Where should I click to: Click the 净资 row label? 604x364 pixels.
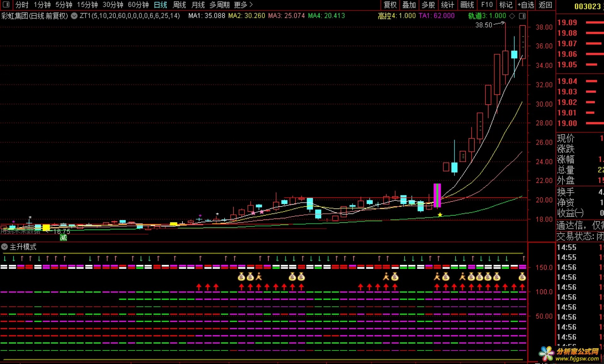[566, 202]
